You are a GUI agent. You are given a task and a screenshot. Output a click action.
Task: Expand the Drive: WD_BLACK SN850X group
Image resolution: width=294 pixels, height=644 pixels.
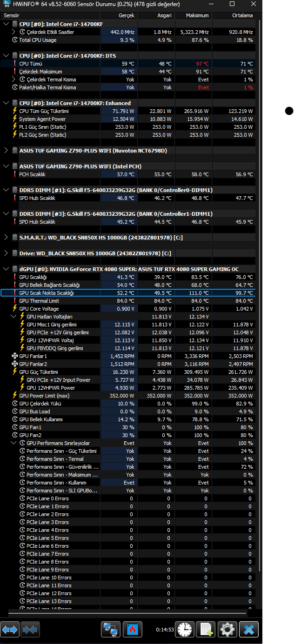coord(6,253)
